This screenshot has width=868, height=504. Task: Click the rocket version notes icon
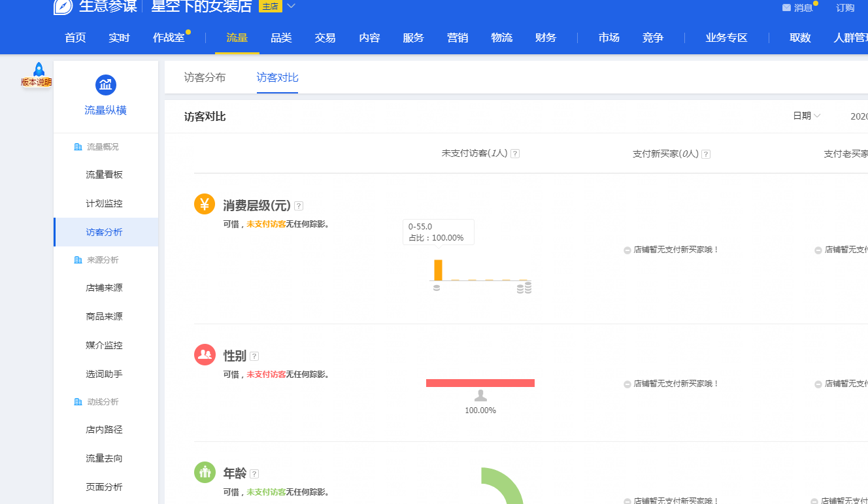(38, 71)
